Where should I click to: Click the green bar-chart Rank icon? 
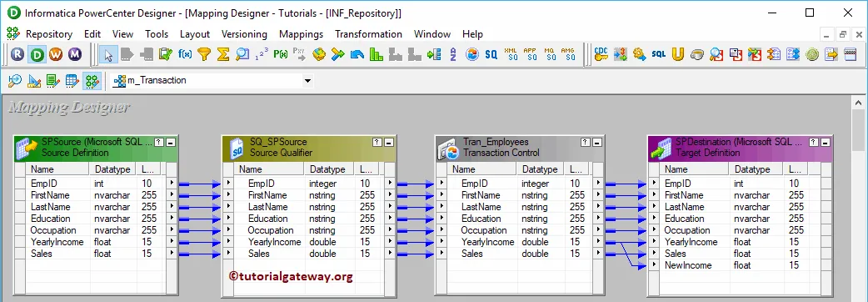click(377, 54)
